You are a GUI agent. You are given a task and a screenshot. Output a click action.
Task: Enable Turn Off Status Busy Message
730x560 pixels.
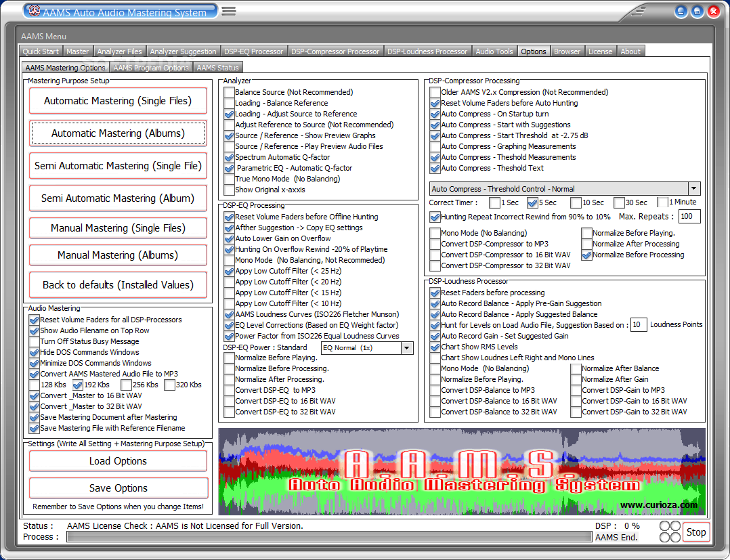coord(34,342)
